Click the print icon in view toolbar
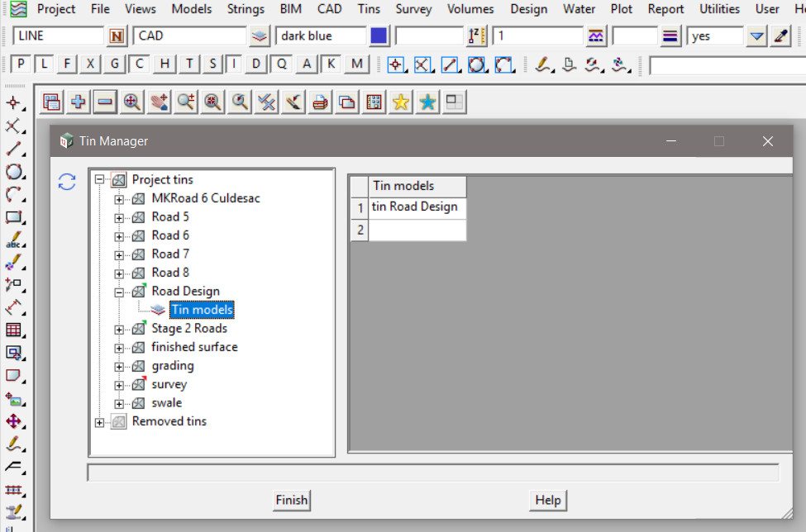The height and width of the screenshot is (532, 806). [321, 102]
